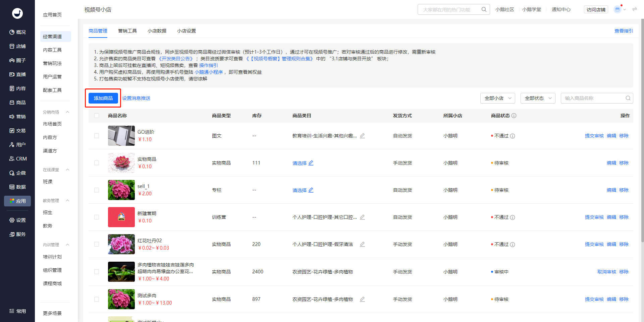
Task: Collapse the 教务管理 menu group
Action: (67, 200)
